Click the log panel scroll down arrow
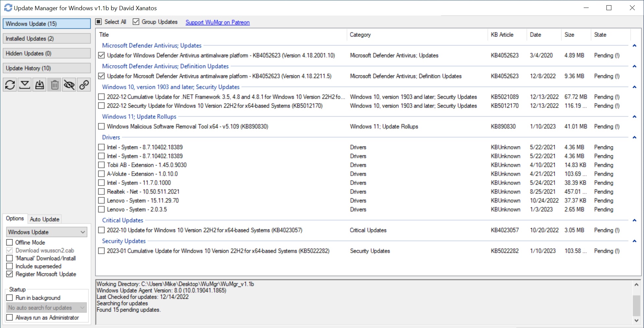Viewport: 644px width, 328px height. tap(636, 320)
